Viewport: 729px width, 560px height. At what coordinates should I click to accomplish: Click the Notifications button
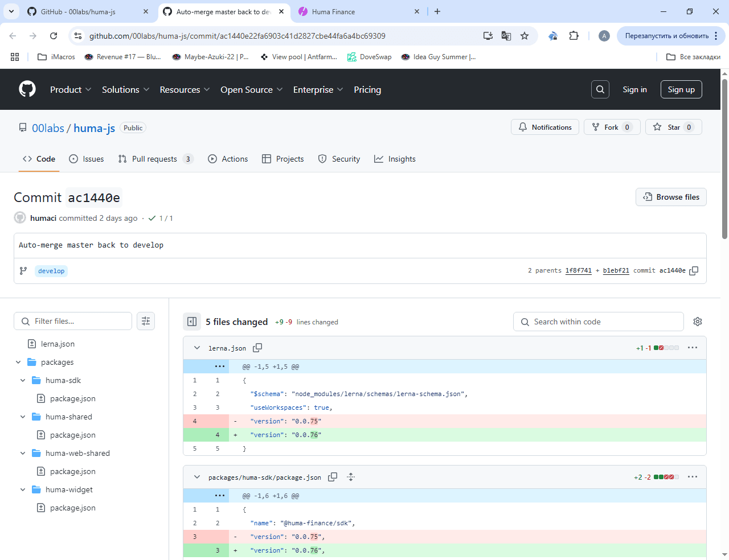pos(545,127)
